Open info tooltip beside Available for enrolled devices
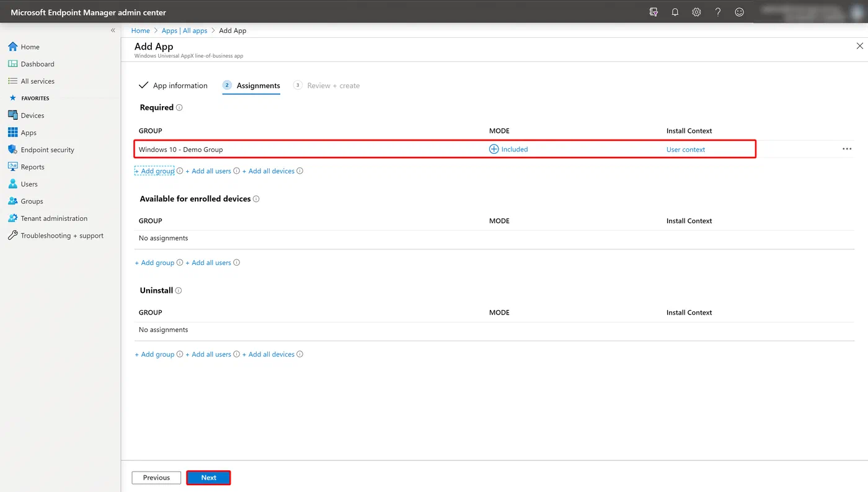Screen dimensions: 868x492 [x=256, y=199]
